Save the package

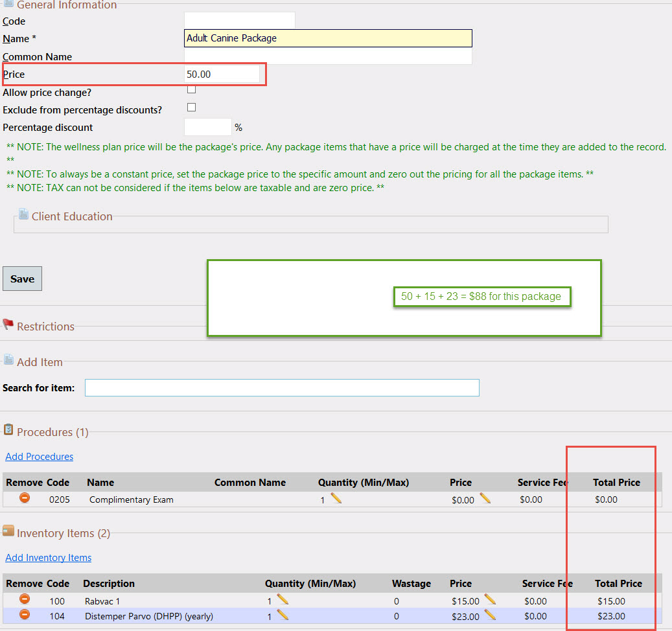[x=22, y=279]
